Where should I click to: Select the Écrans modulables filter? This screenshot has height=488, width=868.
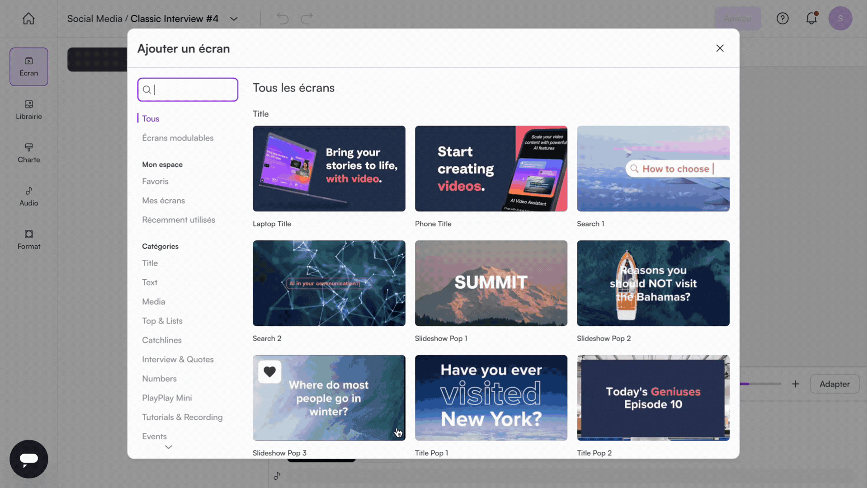click(178, 138)
